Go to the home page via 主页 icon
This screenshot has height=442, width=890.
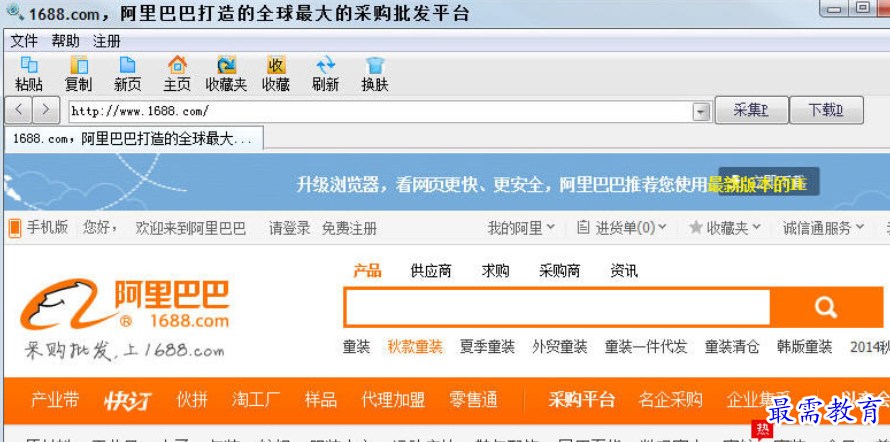pyautogui.click(x=177, y=74)
